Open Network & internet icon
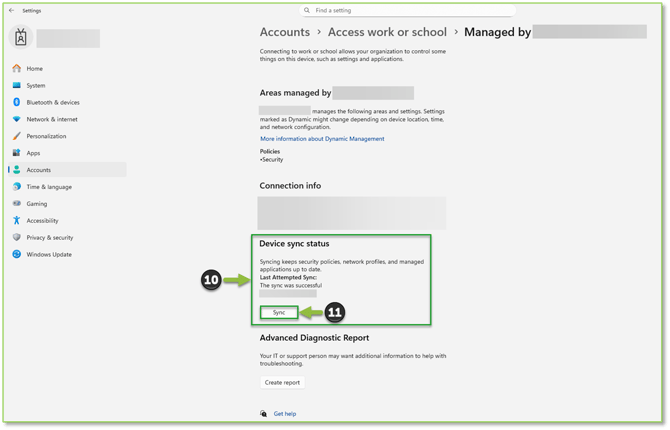This screenshot has width=670, height=430. 17,119
